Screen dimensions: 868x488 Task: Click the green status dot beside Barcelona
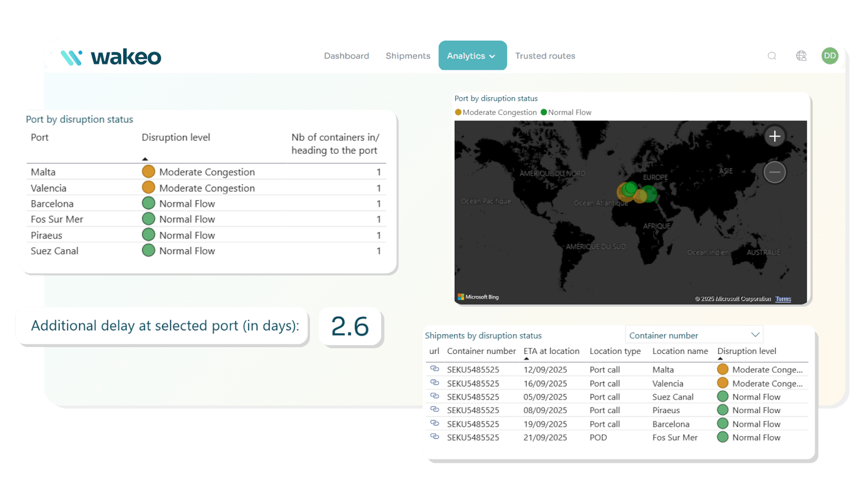click(148, 203)
